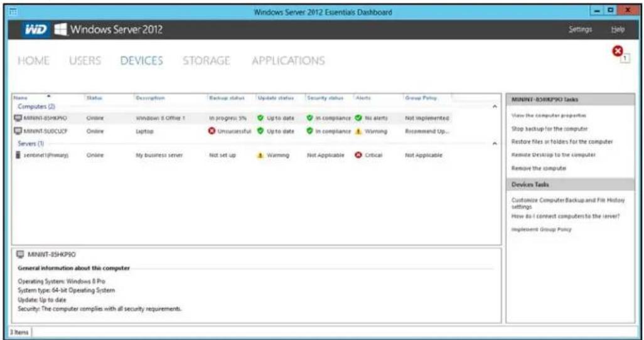Click Remote Desktop to the computer

(553, 155)
